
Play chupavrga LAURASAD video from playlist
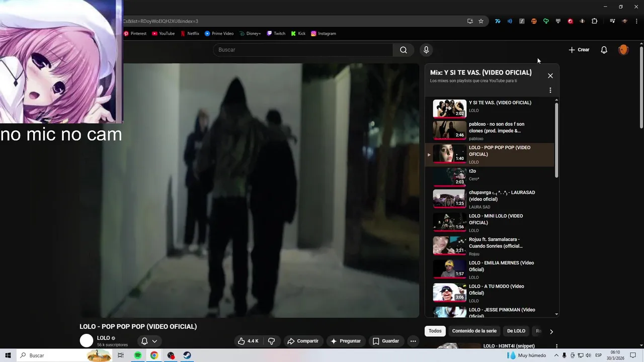click(x=490, y=199)
